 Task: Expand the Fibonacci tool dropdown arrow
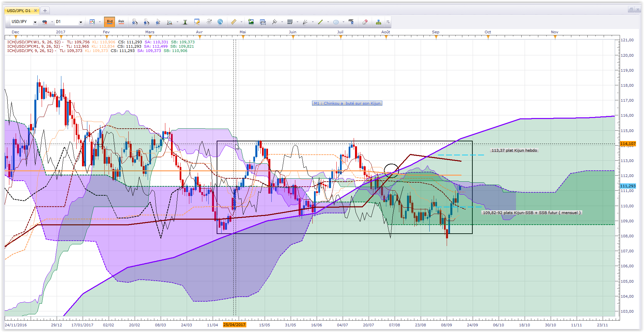pos(297,22)
